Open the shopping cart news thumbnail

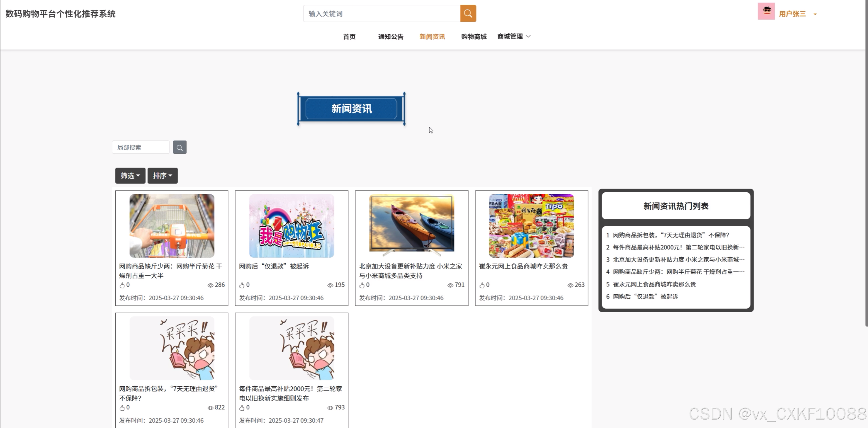pyautogui.click(x=172, y=226)
